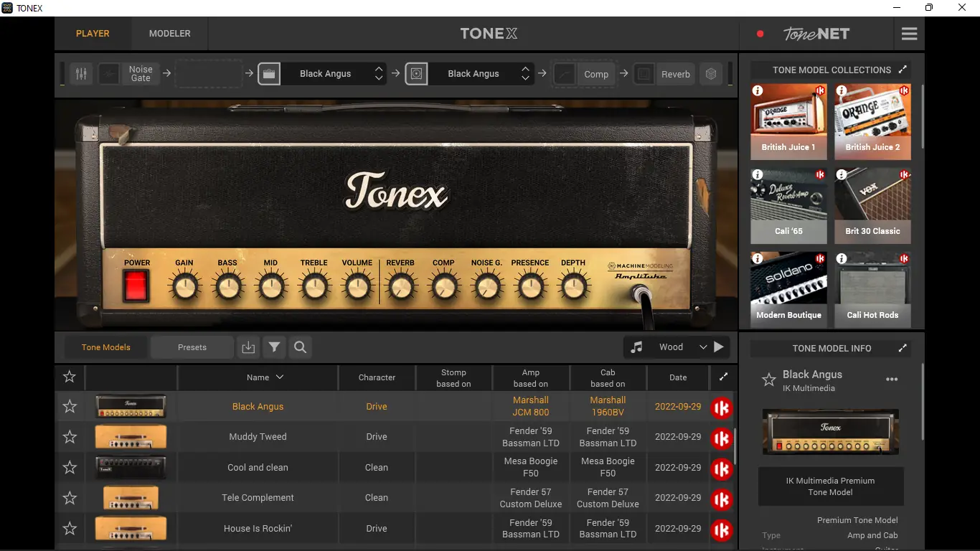Click the Presets button
The height and width of the screenshot is (551, 980).
click(x=192, y=347)
